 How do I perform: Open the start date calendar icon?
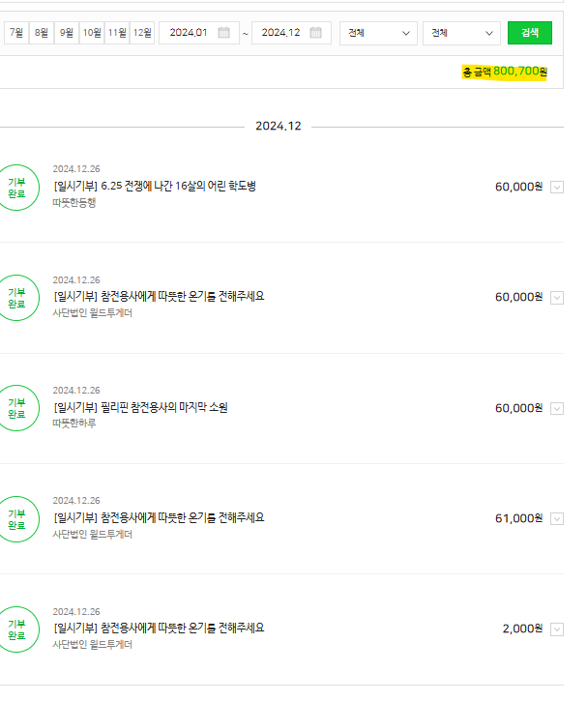click(223, 33)
